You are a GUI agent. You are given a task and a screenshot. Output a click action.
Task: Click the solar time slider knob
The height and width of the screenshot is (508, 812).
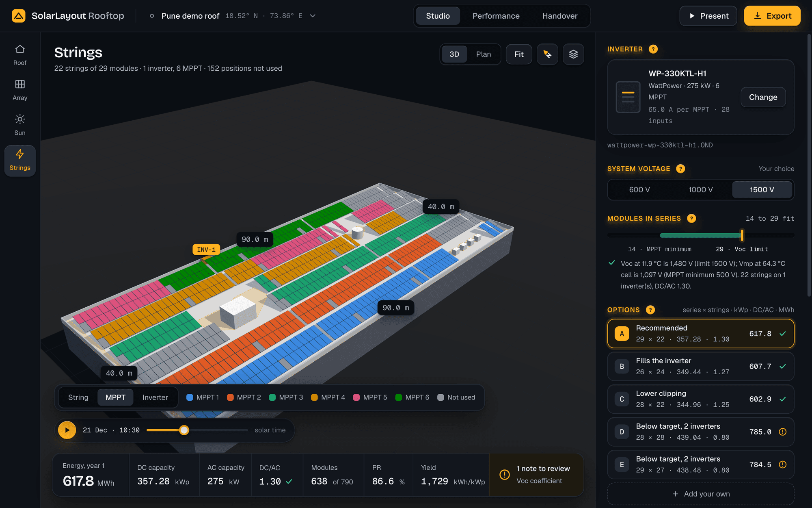coord(184,430)
